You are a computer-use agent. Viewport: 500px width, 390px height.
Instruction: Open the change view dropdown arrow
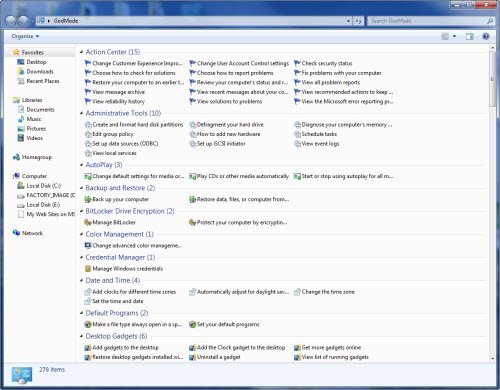(454, 36)
